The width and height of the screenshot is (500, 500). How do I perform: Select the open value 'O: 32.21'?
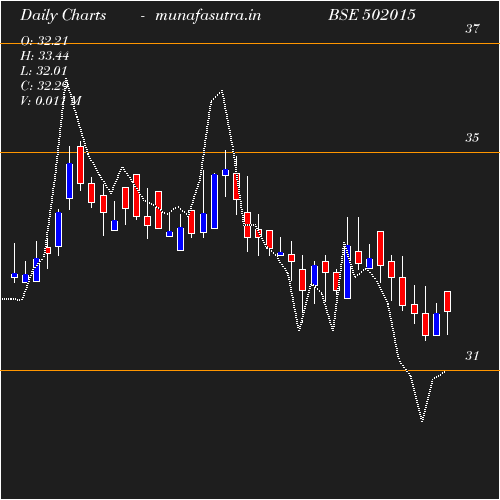pyautogui.click(x=44, y=41)
